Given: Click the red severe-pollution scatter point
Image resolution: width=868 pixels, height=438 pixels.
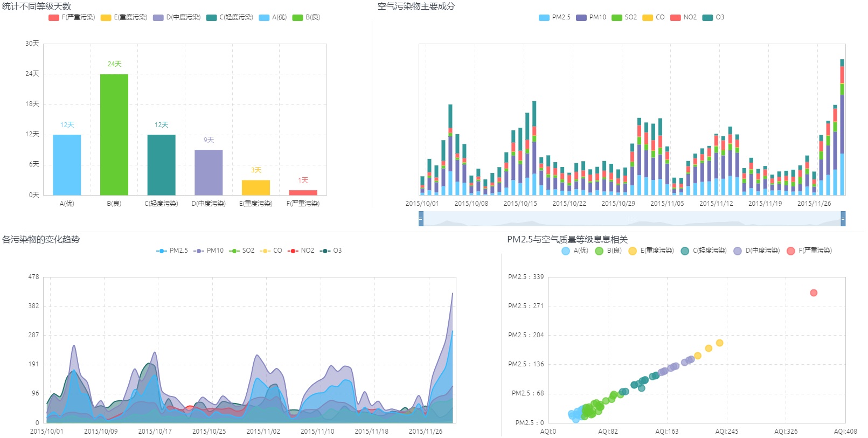Looking at the screenshot, I should [814, 293].
